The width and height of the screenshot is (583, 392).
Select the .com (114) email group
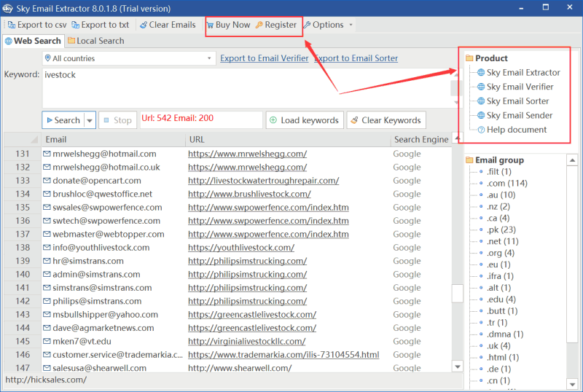[x=507, y=184]
